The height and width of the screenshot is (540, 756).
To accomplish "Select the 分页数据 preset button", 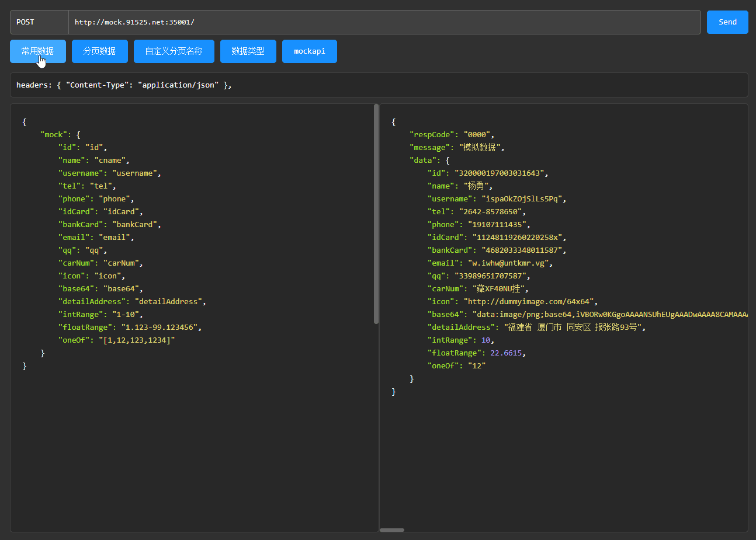I will tap(100, 51).
